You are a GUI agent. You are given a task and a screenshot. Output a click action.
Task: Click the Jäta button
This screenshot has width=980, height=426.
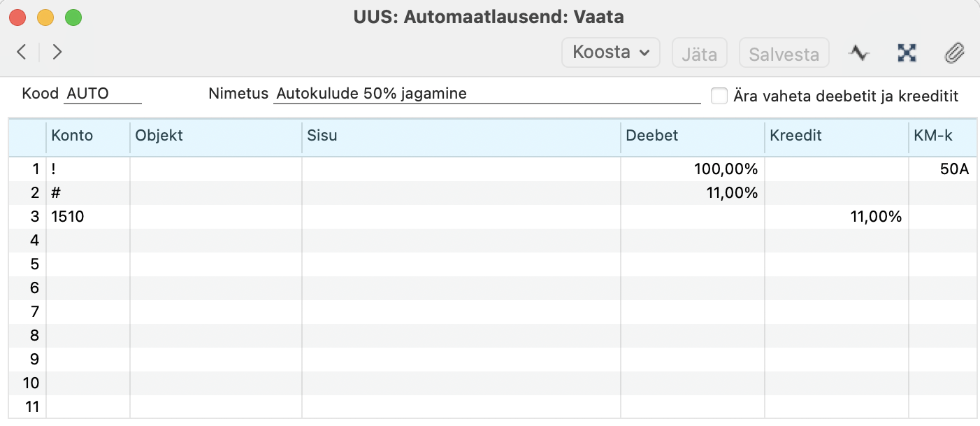click(x=700, y=53)
